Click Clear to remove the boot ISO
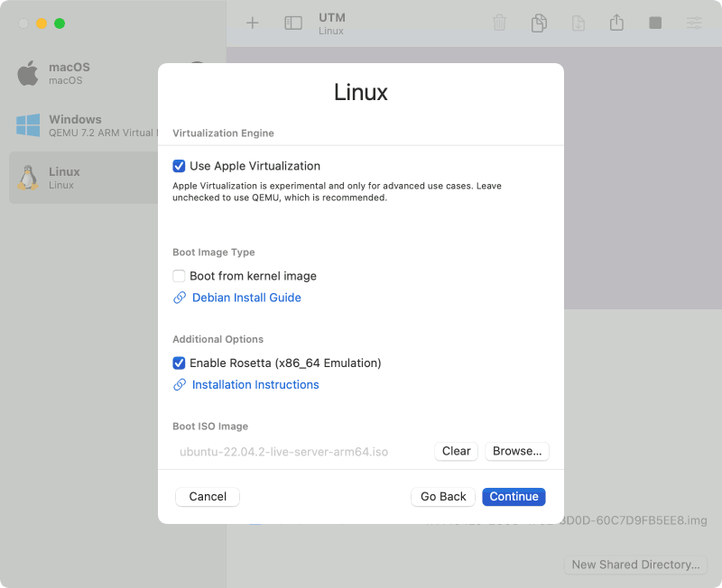Viewport: 722px width, 588px height. coord(456,451)
